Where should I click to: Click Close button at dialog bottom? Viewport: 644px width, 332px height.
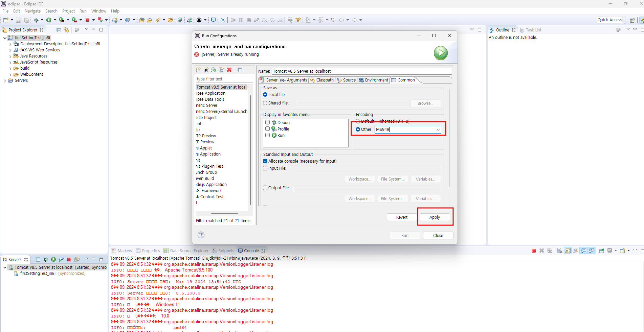438,236
